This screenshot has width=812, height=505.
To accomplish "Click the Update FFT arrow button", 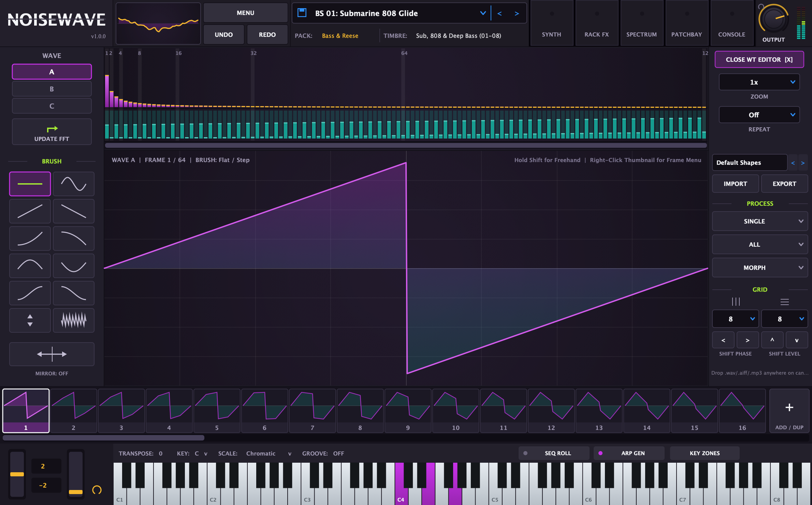I will [52, 132].
